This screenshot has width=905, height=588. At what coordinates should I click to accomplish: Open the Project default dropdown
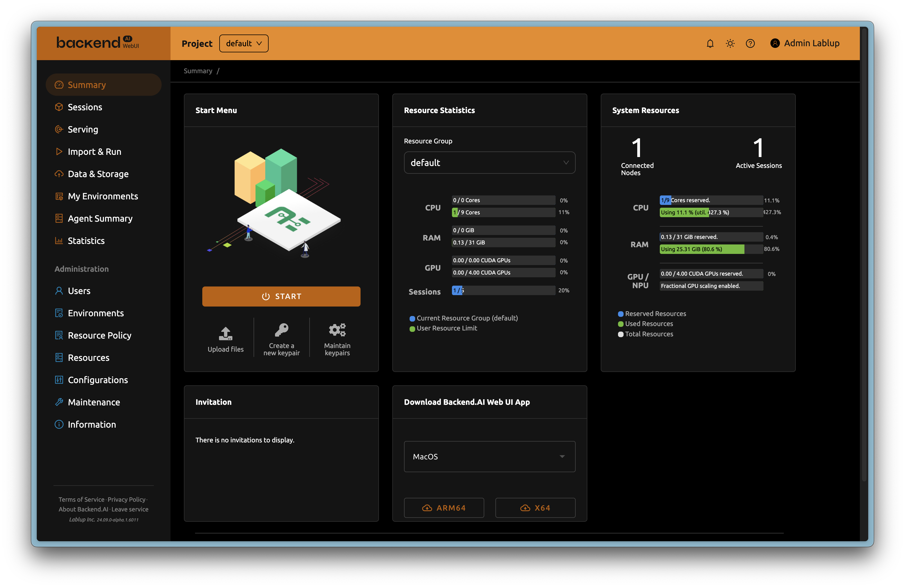[244, 43]
